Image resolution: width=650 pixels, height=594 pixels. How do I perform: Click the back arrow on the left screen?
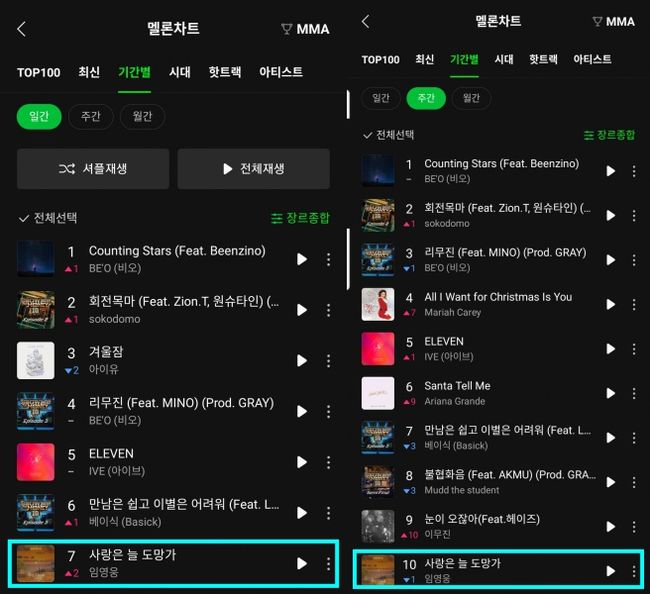22,29
